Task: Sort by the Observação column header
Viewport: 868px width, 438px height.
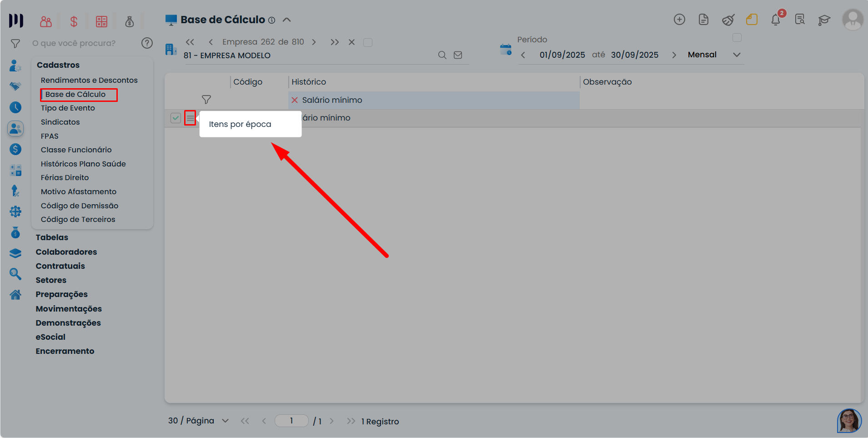Action: pos(607,82)
